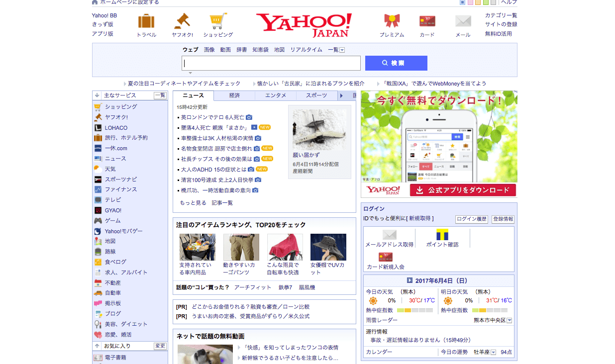615x364 pixels.
Task: Click the ヘルプ help link
Action: point(509,2)
